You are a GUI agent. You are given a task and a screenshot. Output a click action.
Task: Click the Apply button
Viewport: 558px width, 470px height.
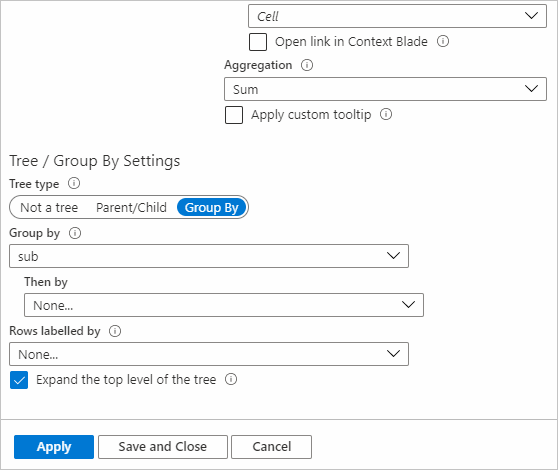(54, 447)
